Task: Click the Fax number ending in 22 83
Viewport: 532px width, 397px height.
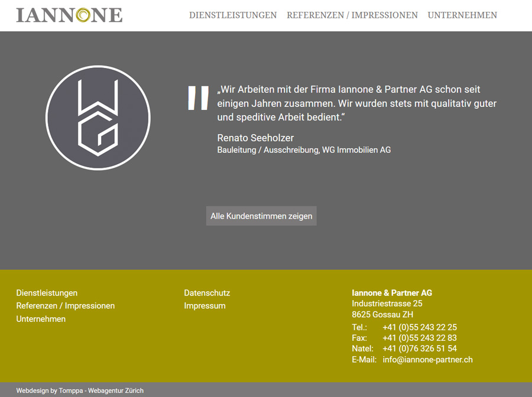Action: [x=419, y=338]
